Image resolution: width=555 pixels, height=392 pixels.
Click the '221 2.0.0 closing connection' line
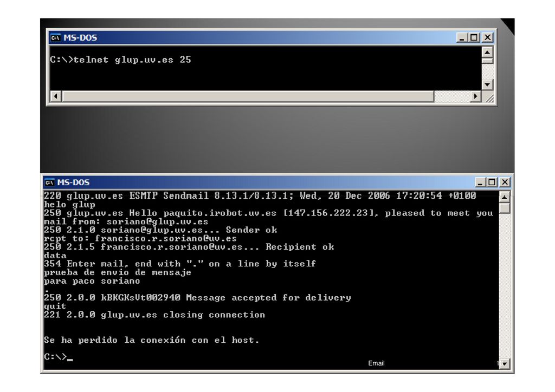pyautogui.click(x=154, y=315)
